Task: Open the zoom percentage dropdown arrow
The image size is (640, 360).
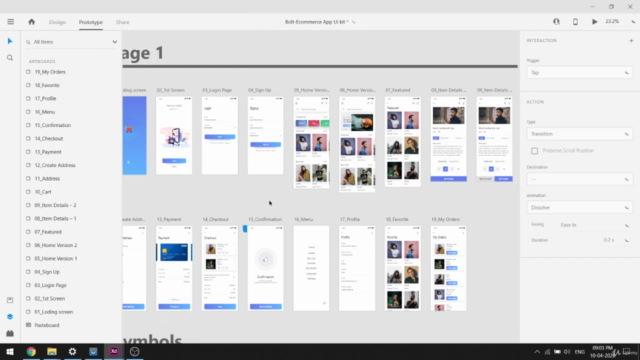Action: click(x=633, y=22)
